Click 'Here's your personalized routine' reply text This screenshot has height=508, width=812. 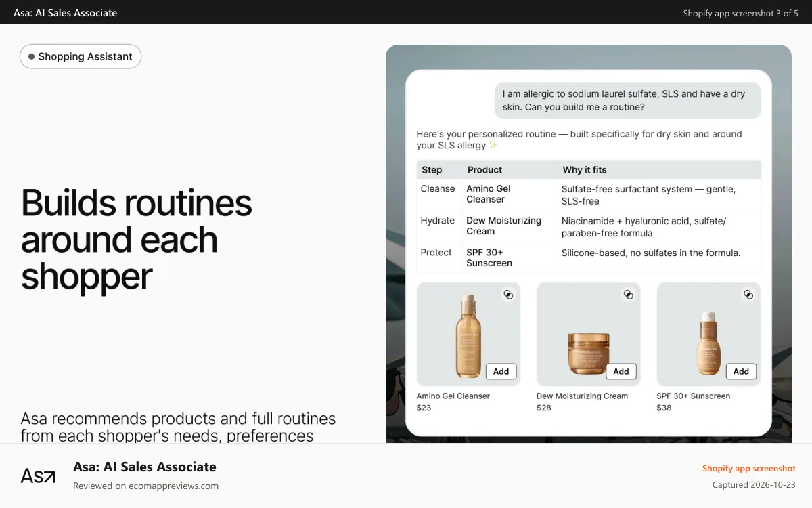coord(579,140)
